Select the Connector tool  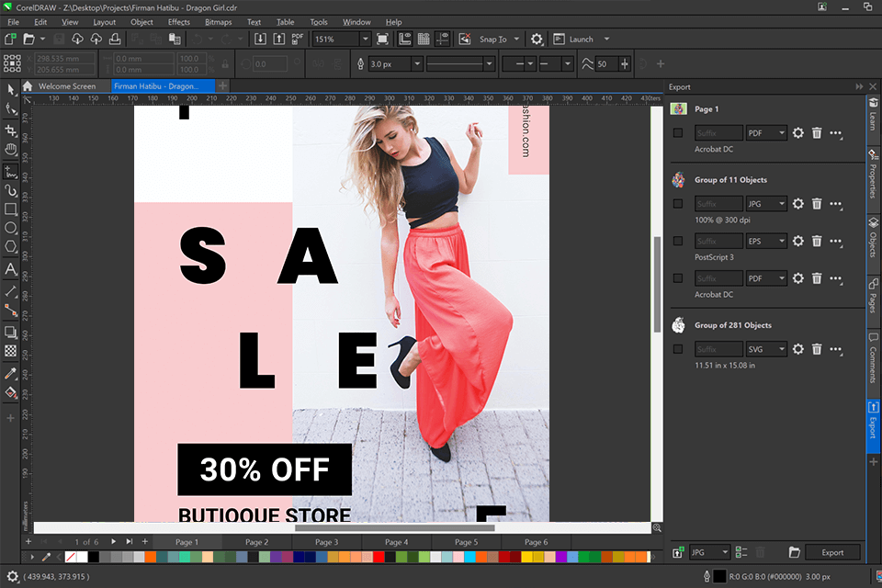click(x=11, y=310)
